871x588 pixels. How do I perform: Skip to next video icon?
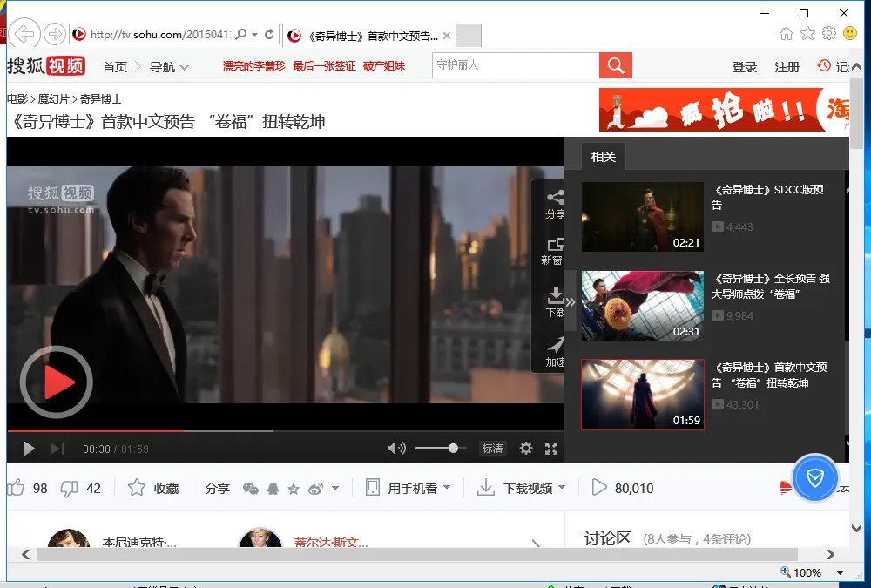57,449
